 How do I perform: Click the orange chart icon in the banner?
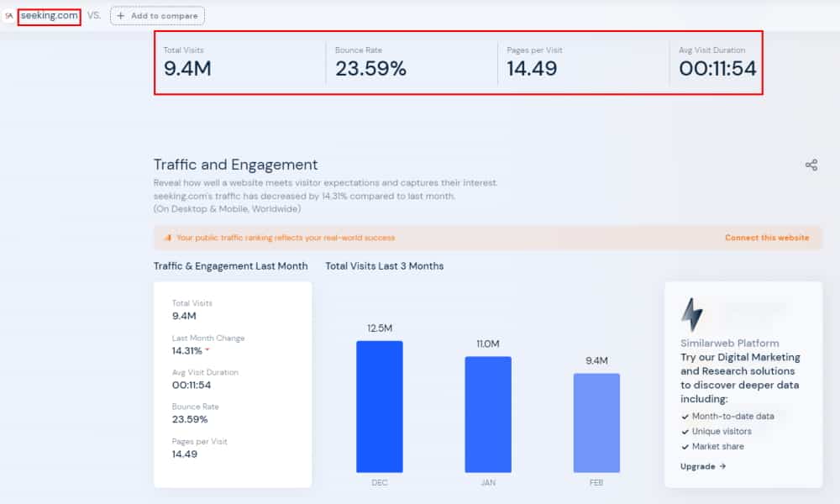coord(168,238)
